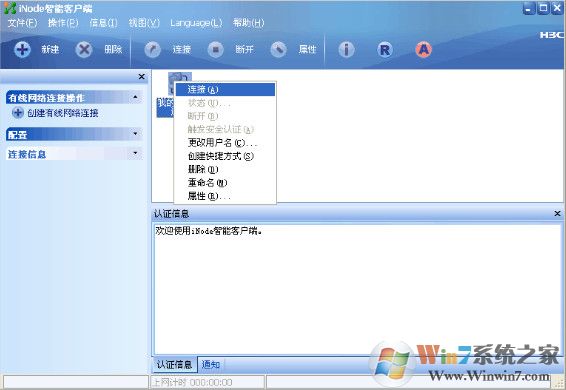Click the 断开 (Disconnect) toolbar icon
This screenshot has width=566, height=390.
215,49
